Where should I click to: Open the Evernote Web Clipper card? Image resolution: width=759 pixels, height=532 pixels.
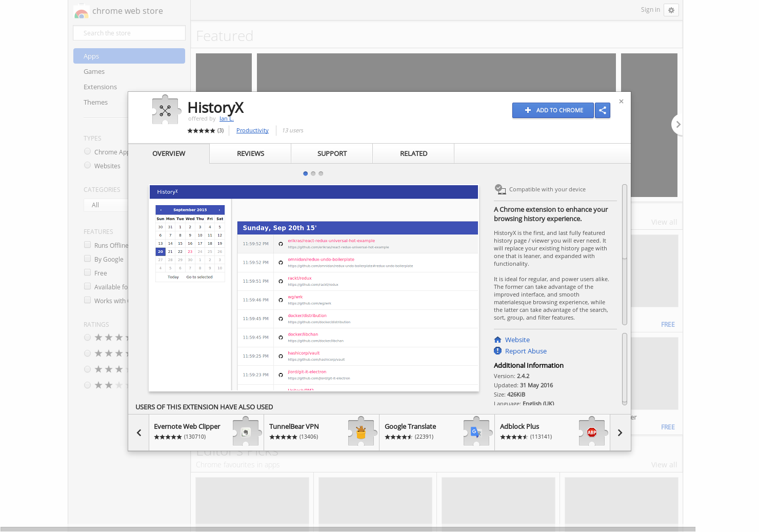(206, 432)
